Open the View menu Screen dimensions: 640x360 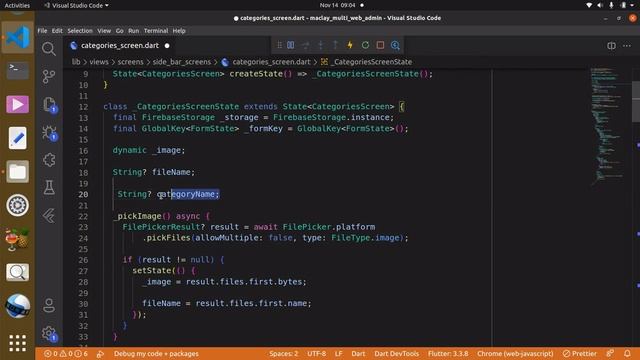(x=104, y=31)
